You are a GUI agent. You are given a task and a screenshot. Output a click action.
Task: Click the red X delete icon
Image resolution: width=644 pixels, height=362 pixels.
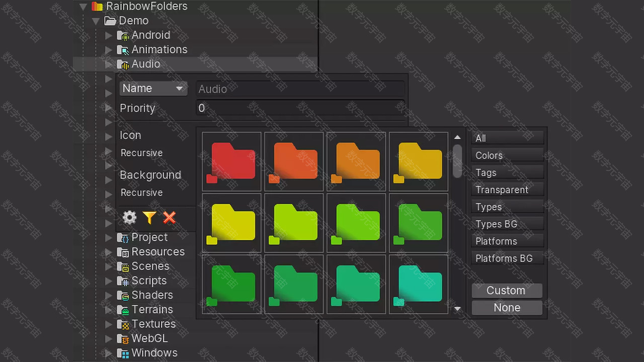tap(170, 218)
